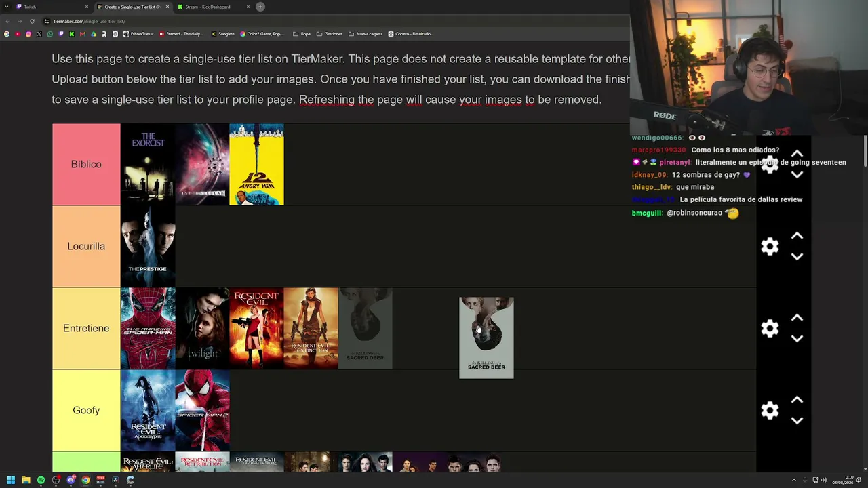Open the Windows Start menu

[x=11, y=480]
